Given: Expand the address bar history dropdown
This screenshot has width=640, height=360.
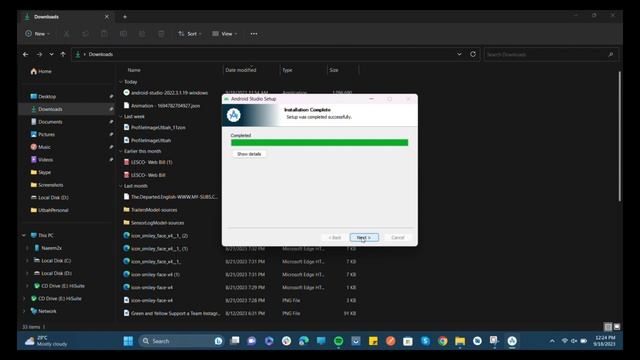Looking at the screenshot, I should click(x=459, y=54).
